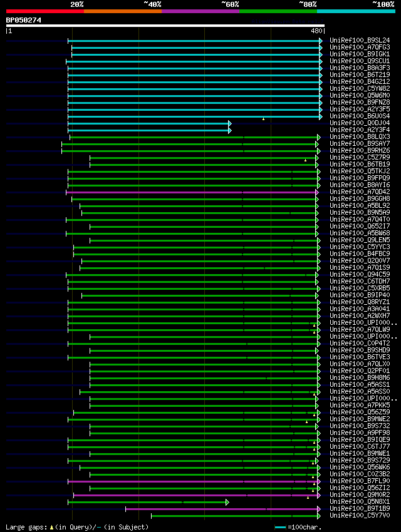The image size is (401, 532).
Task: Open hit UniRef100_Q9SCU1
Action: [x=360, y=61]
